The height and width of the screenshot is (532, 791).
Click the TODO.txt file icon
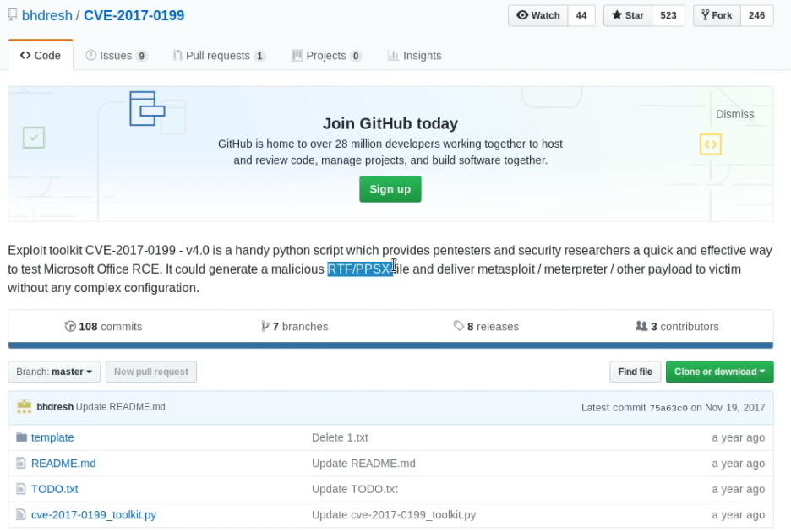pos(20,489)
